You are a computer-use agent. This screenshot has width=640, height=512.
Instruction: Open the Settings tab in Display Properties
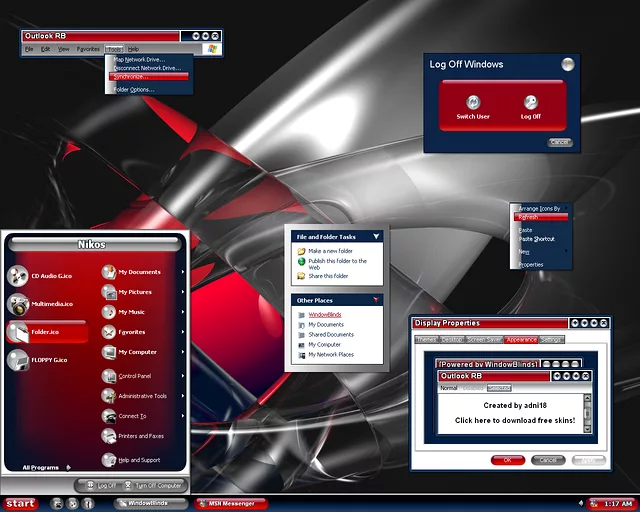tap(552, 340)
